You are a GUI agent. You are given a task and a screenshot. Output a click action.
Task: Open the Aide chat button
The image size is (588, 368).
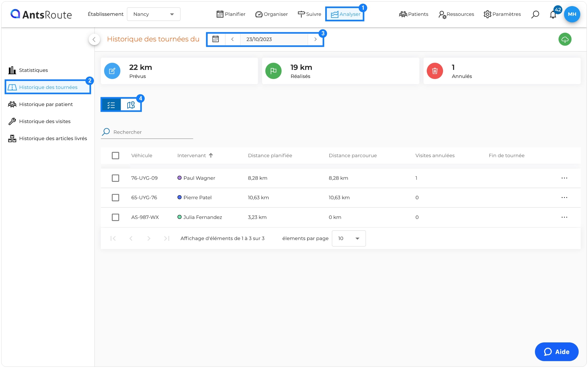[x=557, y=352]
